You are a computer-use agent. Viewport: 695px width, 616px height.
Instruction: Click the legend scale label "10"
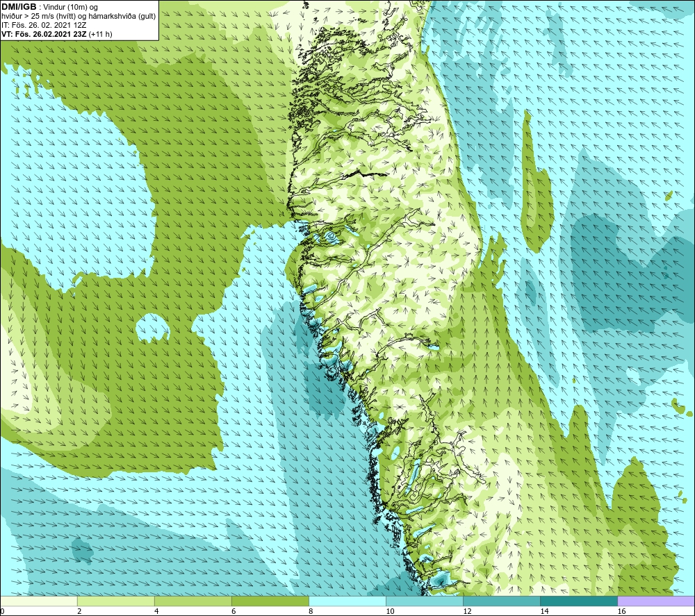[390, 612]
